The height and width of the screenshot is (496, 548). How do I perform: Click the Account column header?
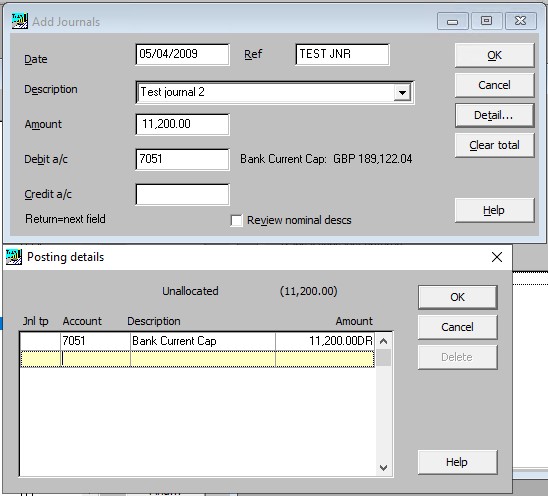pos(82,321)
